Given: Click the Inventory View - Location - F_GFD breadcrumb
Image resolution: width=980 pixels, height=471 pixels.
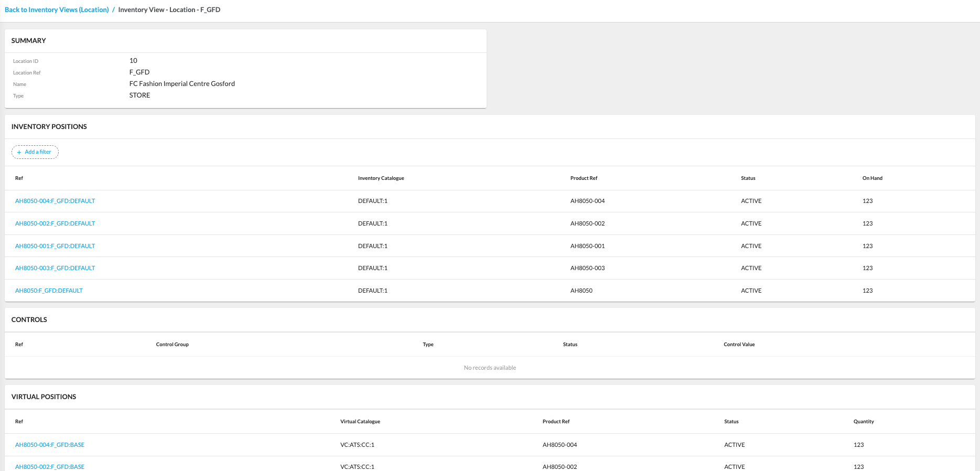Looking at the screenshot, I should 169,10.
